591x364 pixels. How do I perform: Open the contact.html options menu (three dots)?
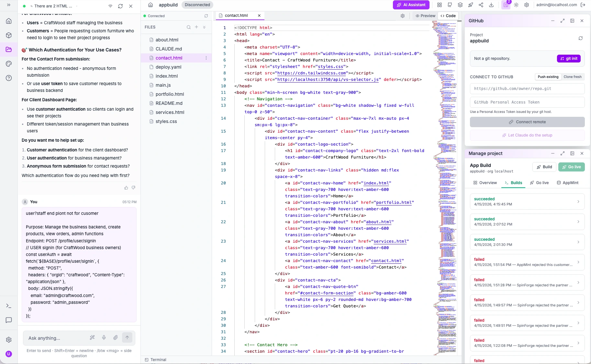(x=206, y=58)
